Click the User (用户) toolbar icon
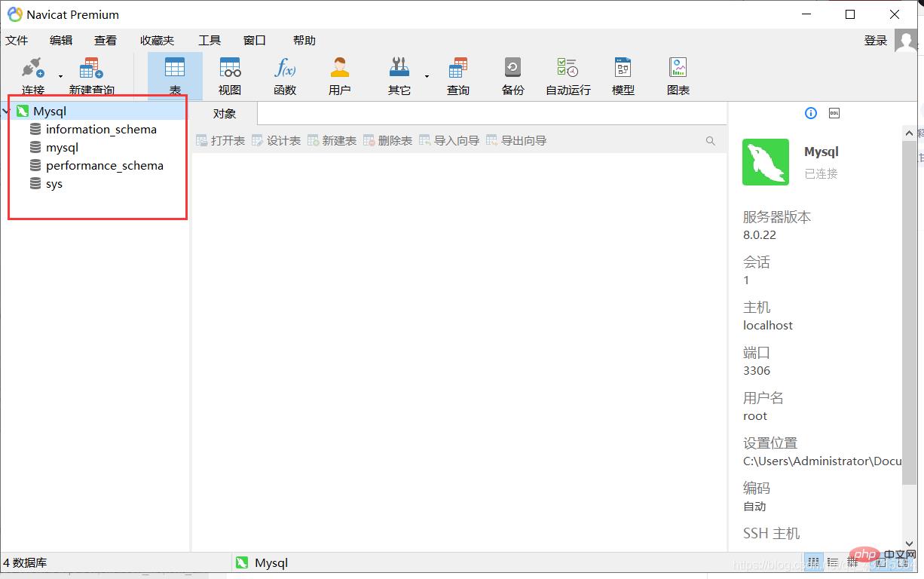This screenshot has height=579, width=924. tap(339, 69)
